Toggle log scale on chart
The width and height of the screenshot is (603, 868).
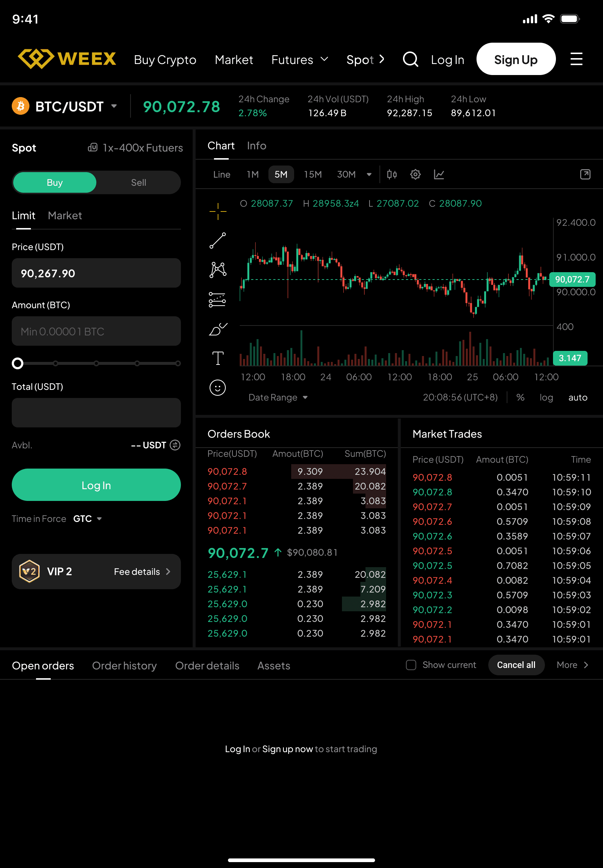coord(546,397)
